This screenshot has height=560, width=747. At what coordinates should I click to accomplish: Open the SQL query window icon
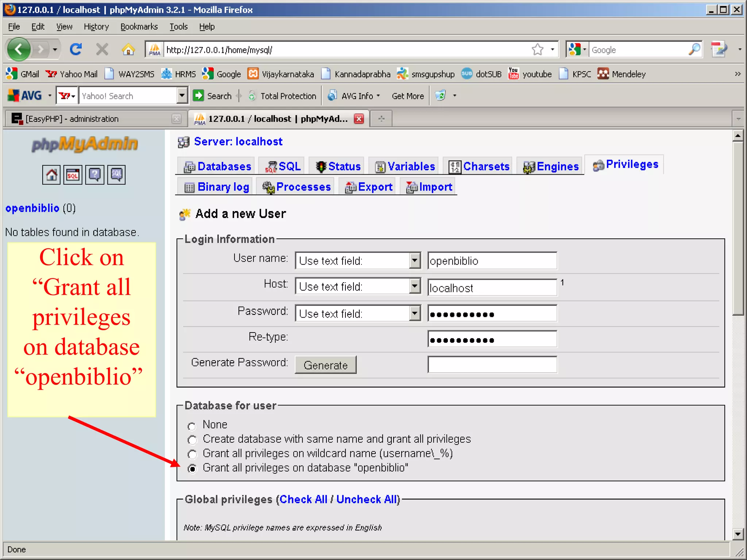73,175
